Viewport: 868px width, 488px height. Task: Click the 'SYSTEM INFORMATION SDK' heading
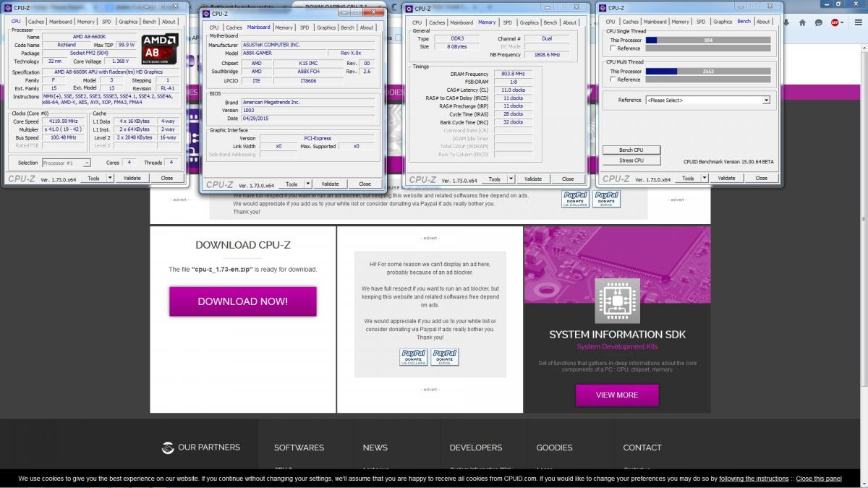(x=617, y=335)
